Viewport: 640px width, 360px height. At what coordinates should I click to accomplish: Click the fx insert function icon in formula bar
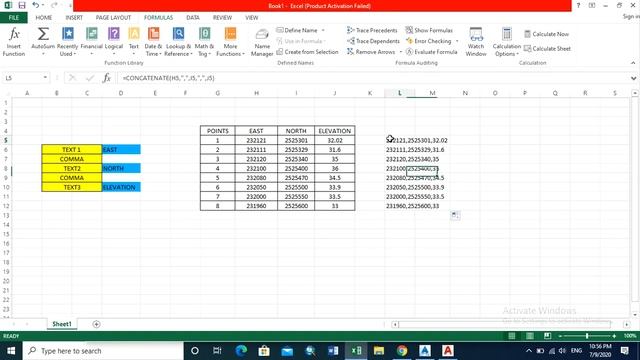[x=107, y=78]
